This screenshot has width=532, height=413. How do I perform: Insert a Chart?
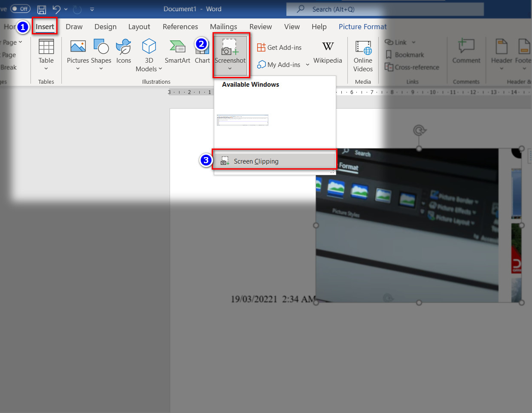click(202, 52)
